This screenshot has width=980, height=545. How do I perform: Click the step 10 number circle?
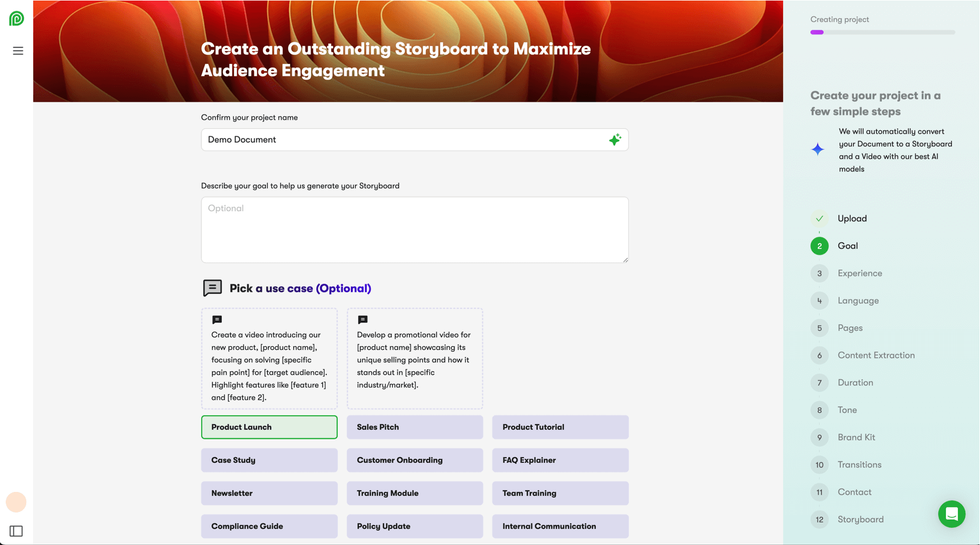[x=820, y=465]
